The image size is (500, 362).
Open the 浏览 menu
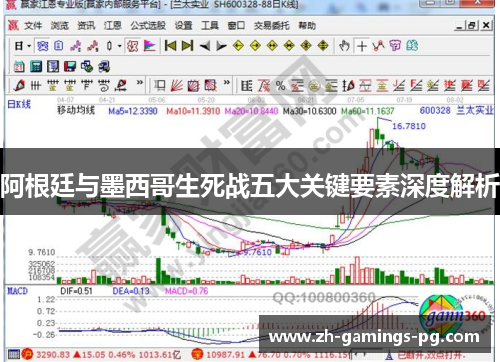(x=60, y=26)
